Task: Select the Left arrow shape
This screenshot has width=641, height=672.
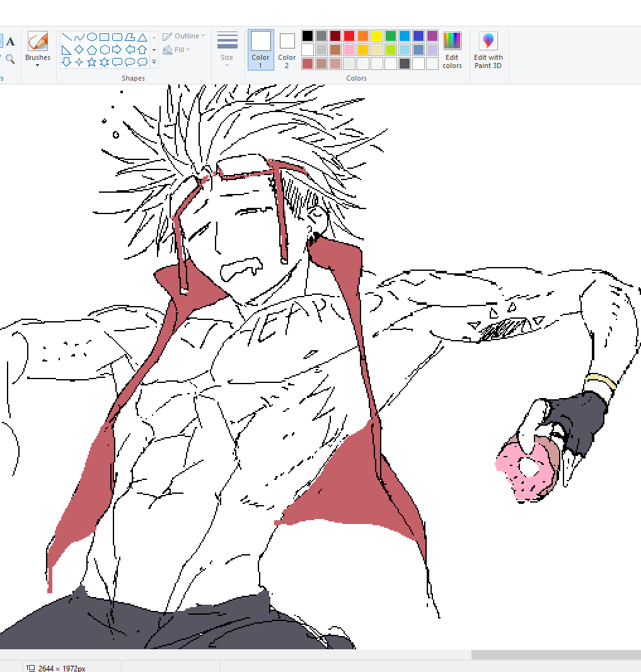Action: (x=129, y=50)
